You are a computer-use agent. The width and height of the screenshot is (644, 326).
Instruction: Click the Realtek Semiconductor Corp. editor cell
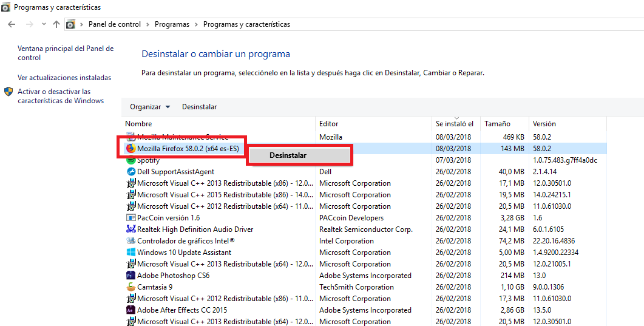point(366,229)
